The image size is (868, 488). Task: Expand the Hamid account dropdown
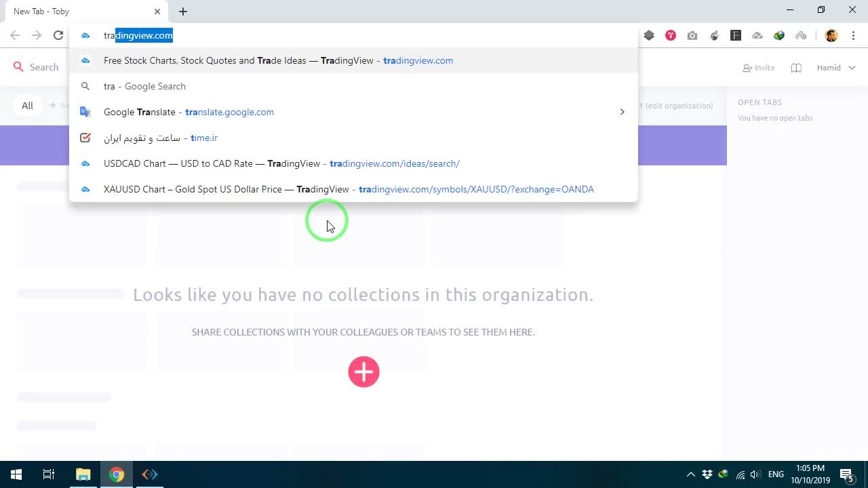[836, 68]
